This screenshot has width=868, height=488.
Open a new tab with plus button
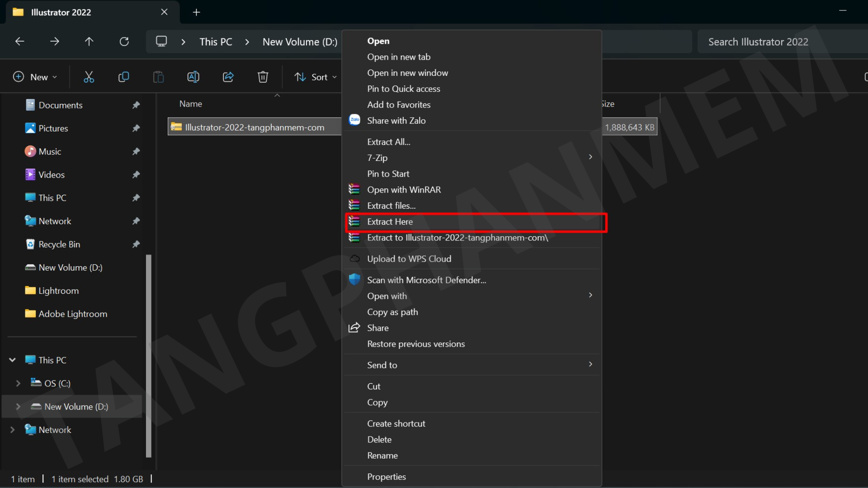coord(196,12)
